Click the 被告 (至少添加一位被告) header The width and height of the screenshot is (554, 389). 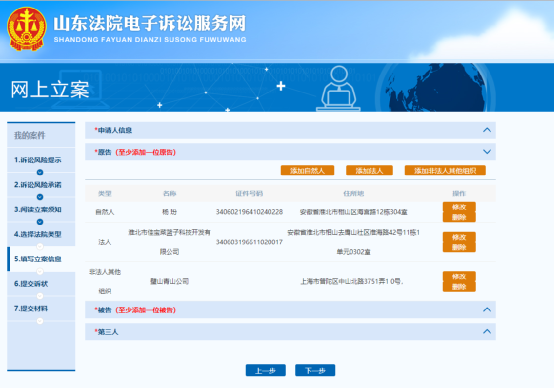(290, 310)
